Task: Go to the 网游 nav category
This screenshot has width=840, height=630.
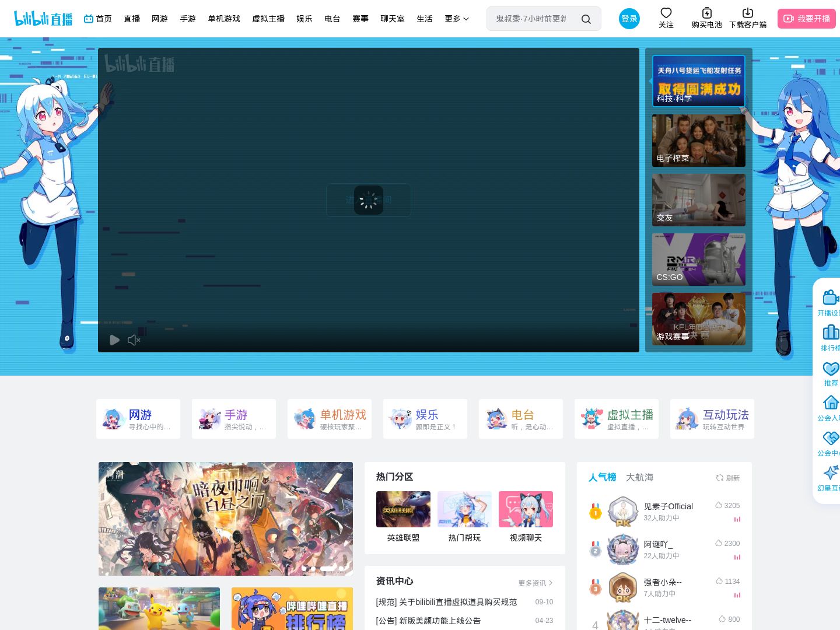Action: point(160,19)
